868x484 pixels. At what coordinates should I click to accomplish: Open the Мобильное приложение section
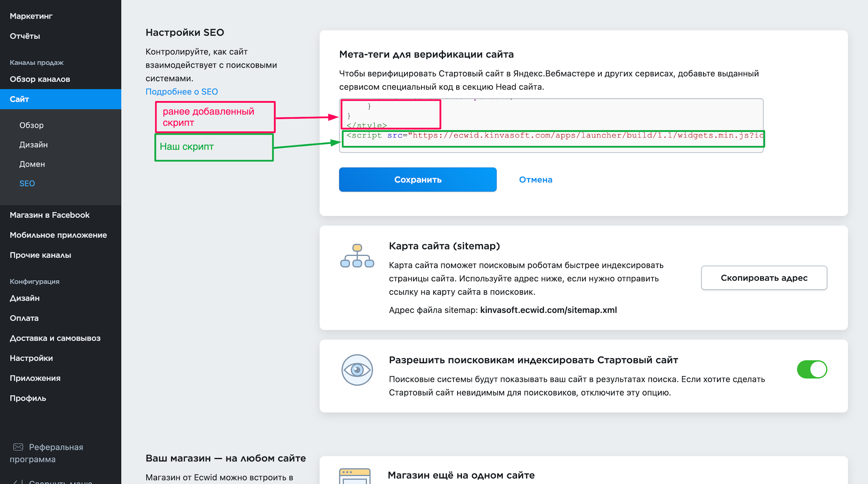tap(58, 235)
